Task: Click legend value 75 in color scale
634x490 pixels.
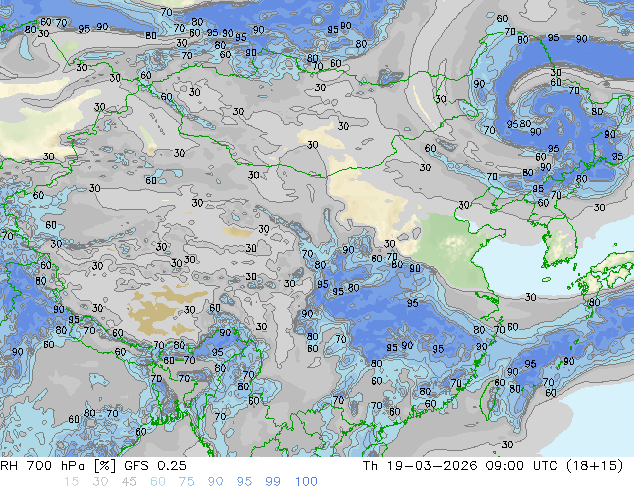Action: [x=187, y=482]
